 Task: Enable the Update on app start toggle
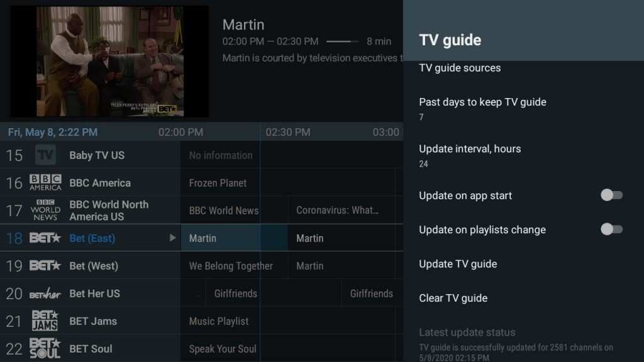[611, 195]
